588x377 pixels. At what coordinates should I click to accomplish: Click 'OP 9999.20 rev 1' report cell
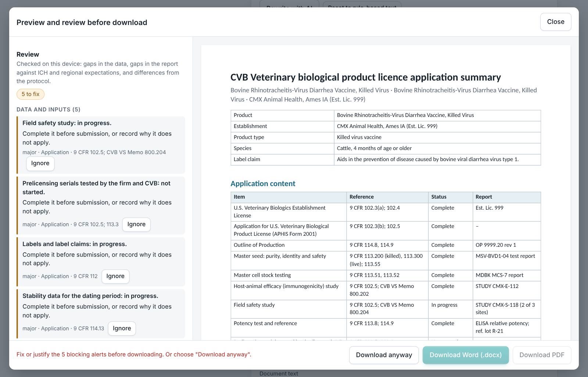tap(507, 245)
